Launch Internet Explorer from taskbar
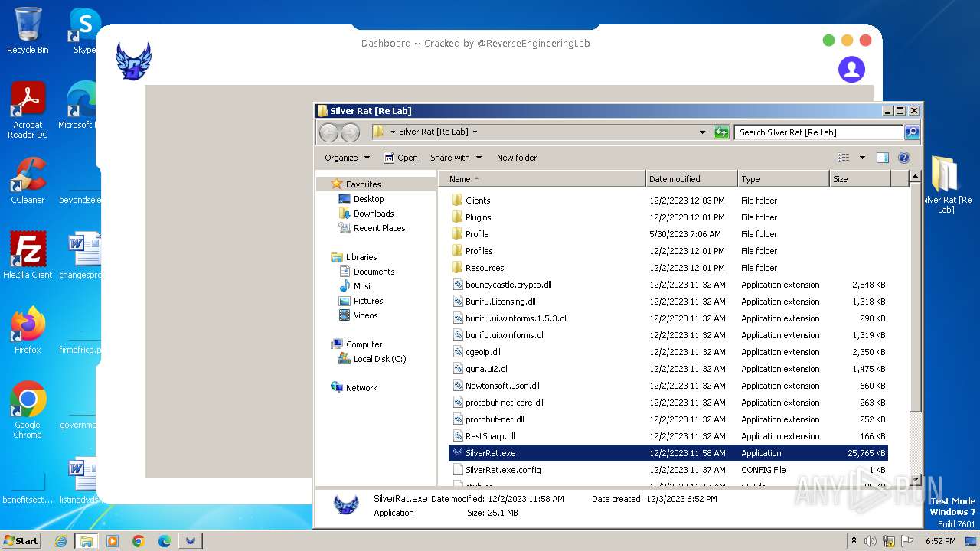This screenshot has width=980, height=551. coord(60,540)
